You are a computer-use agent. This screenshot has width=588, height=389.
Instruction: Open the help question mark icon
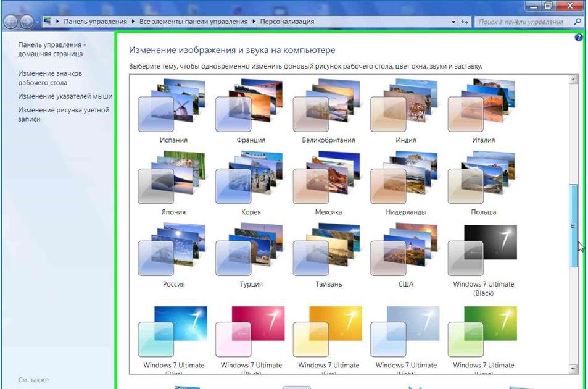pos(578,37)
